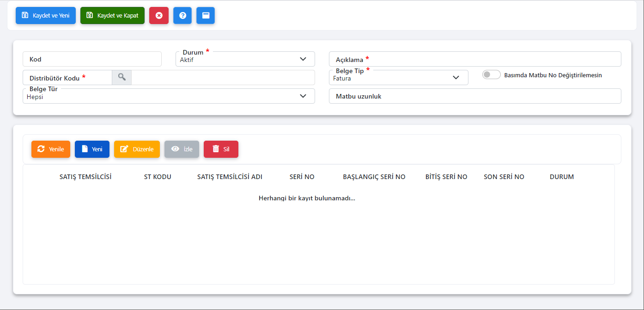Click the İzle view button
The image size is (644, 310).
[182, 149]
